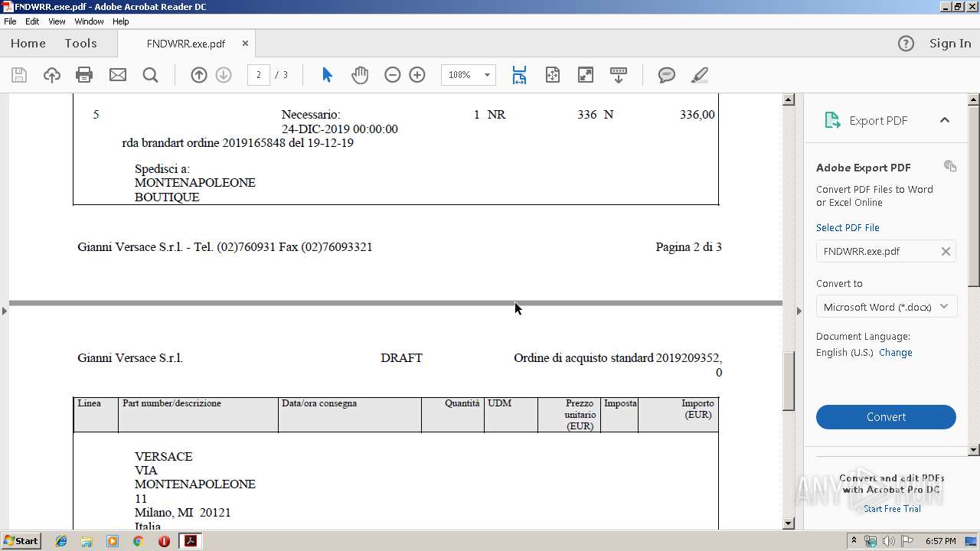This screenshot has height=551, width=980.
Task: Print the document with printer icon
Action: 84,75
